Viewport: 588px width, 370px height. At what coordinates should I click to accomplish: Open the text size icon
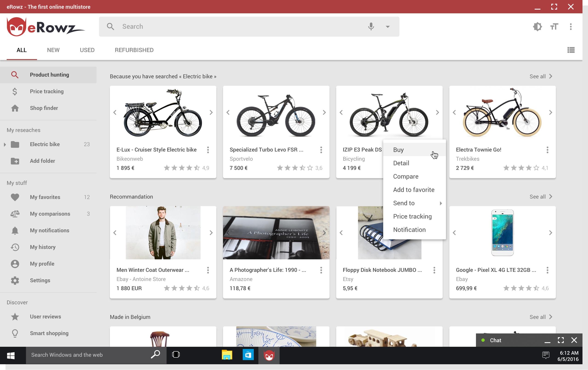pos(554,26)
